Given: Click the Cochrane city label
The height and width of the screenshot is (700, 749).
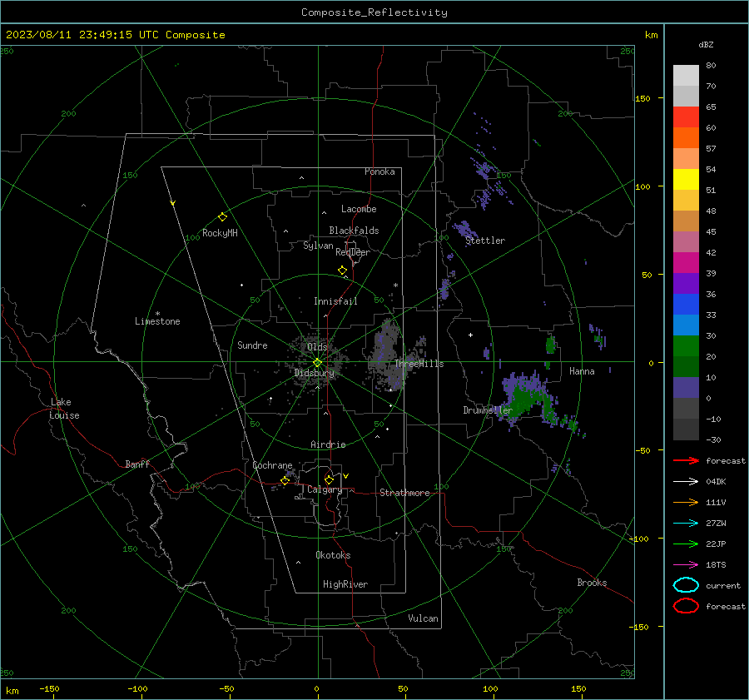Looking at the screenshot, I should (x=272, y=465).
